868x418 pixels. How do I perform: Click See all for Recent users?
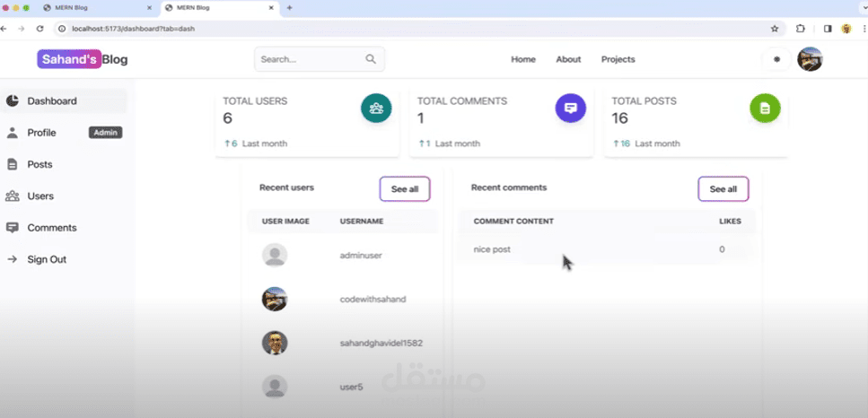tap(405, 189)
